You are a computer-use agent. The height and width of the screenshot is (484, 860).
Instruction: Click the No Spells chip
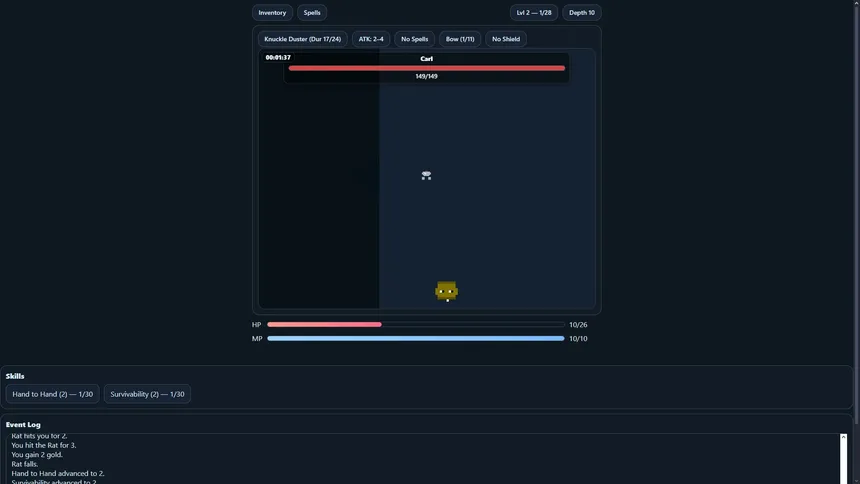point(414,39)
